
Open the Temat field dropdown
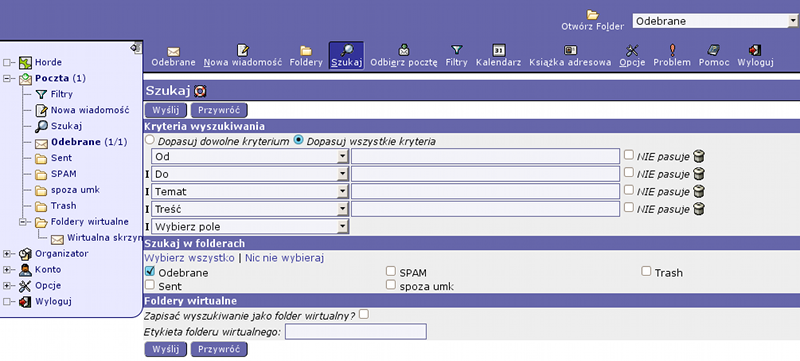(x=250, y=192)
